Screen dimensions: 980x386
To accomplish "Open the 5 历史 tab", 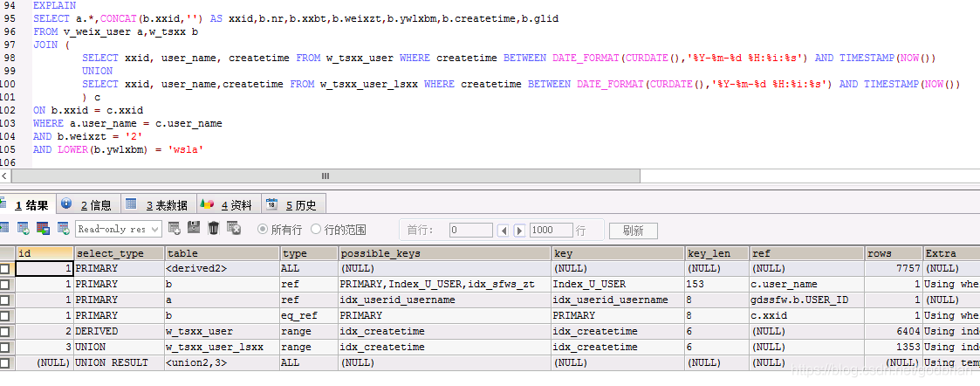I will coord(293,204).
